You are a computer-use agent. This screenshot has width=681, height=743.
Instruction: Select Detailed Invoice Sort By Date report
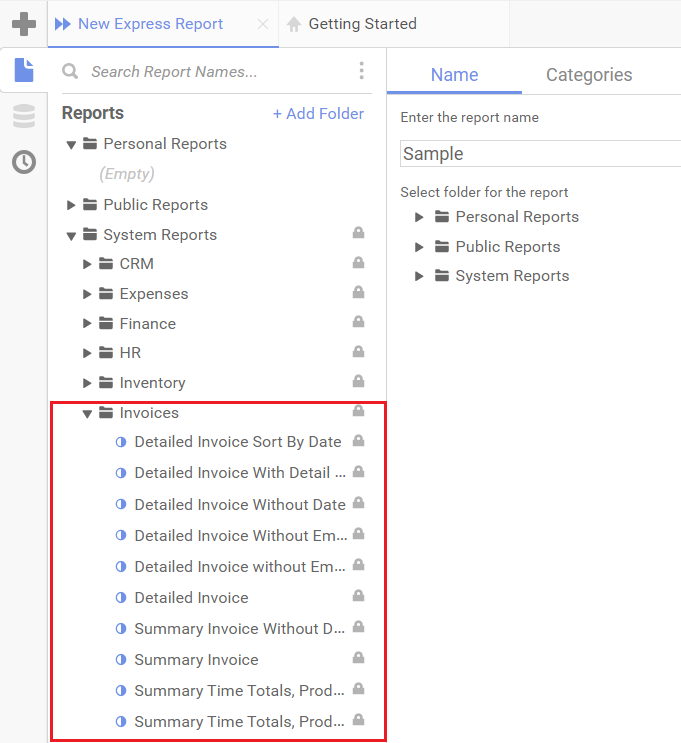pos(238,442)
